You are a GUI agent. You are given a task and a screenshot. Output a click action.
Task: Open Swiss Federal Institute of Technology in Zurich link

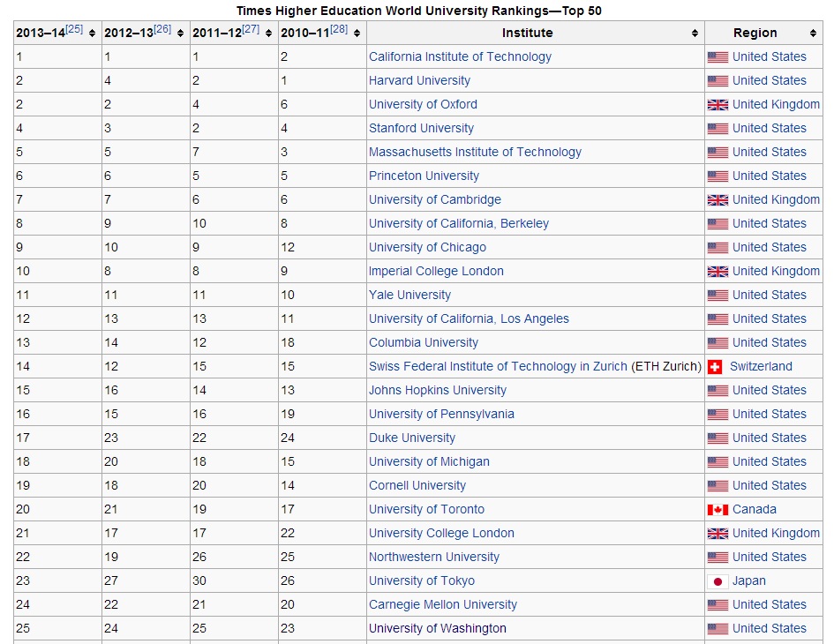(499, 366)
